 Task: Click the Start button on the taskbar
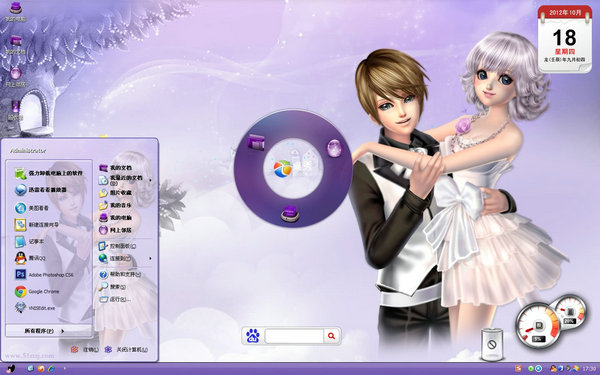(10, 369)
